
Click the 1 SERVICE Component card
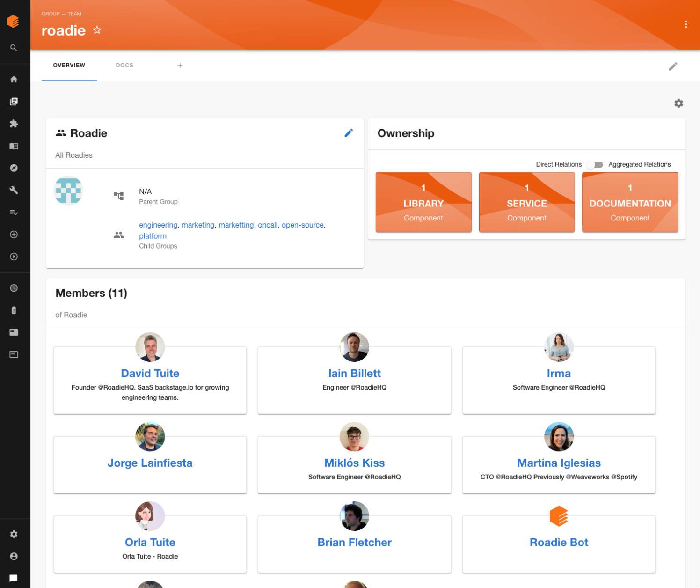click(x=527, y=202)
